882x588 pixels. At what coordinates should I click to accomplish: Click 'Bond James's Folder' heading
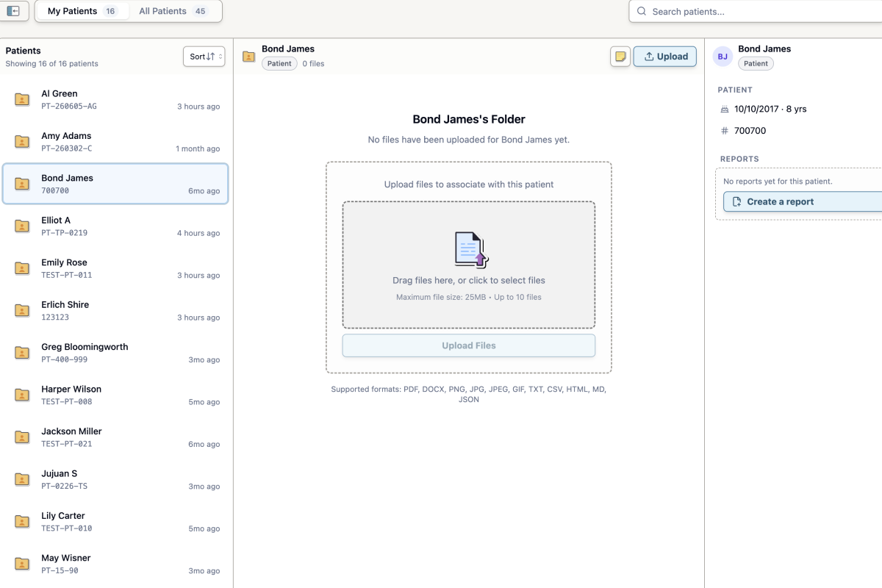pyautogui.click(x=469, y=119)
